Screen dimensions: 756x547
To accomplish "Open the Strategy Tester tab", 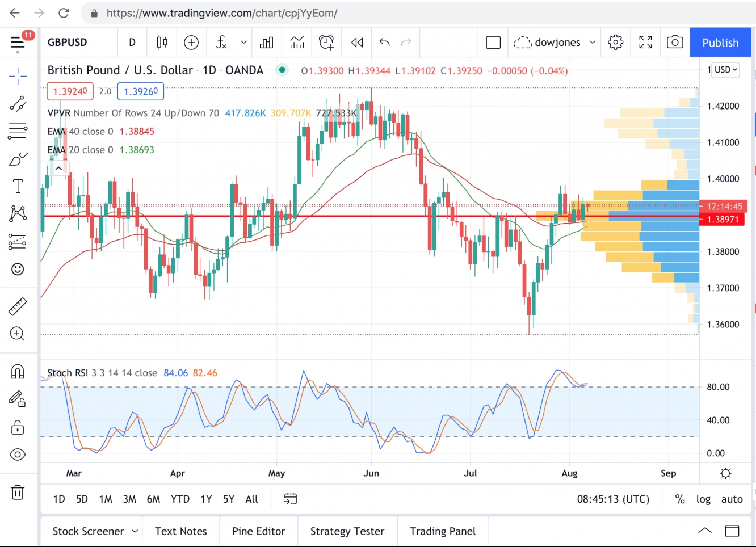I will 347,532.
